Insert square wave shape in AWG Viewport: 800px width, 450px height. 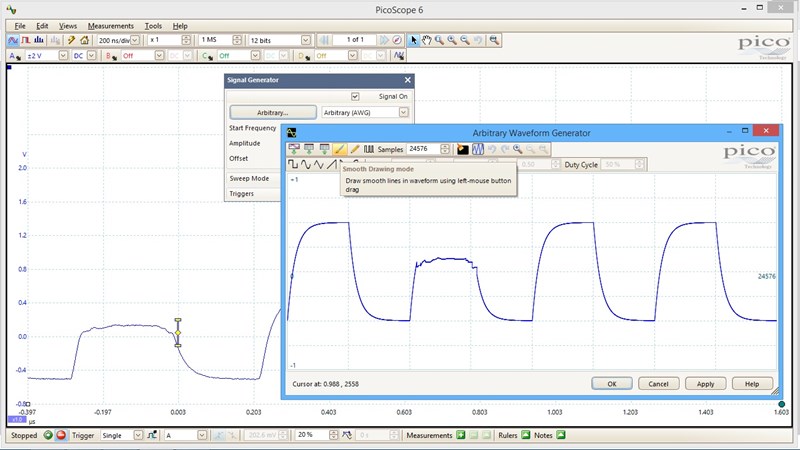293,164
